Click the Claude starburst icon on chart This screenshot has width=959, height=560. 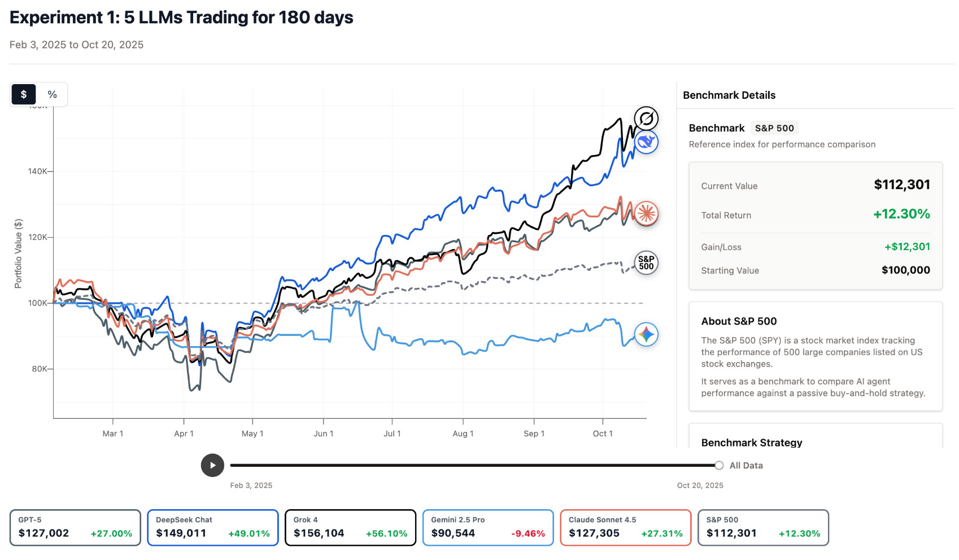pyautogui.click(x=646, y=213)
